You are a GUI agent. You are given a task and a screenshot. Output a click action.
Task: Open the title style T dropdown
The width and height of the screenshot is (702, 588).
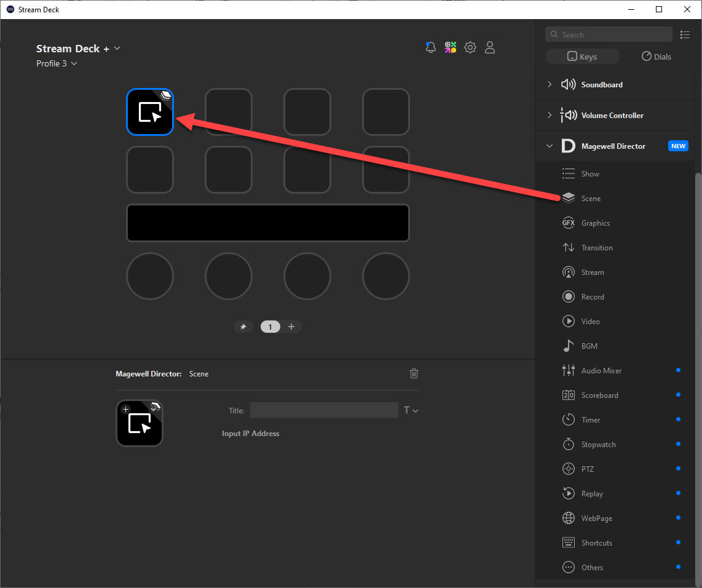pyautogui.click(x=411, y=410)
